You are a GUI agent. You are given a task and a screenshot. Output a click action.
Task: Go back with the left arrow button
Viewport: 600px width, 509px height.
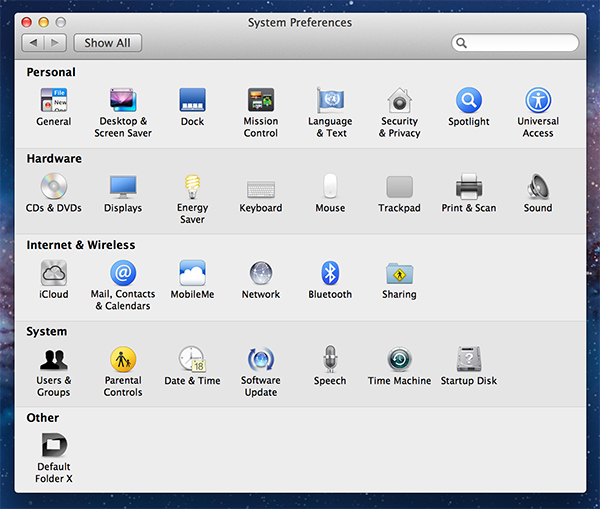pos(33,43)
